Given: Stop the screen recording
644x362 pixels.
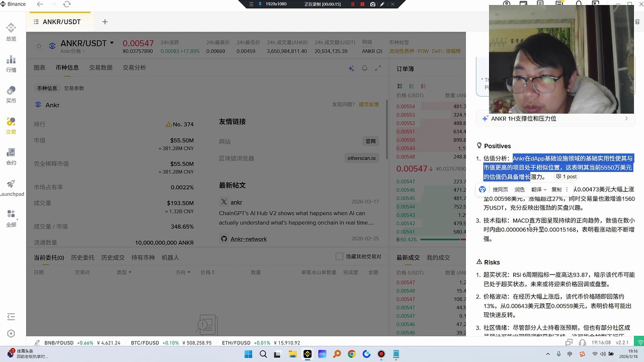Looking at the screenshot, I should tap(362, 4).
